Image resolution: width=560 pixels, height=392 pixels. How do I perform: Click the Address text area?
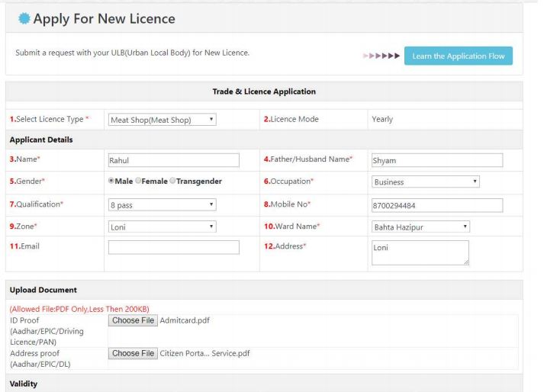coord(420,253)
